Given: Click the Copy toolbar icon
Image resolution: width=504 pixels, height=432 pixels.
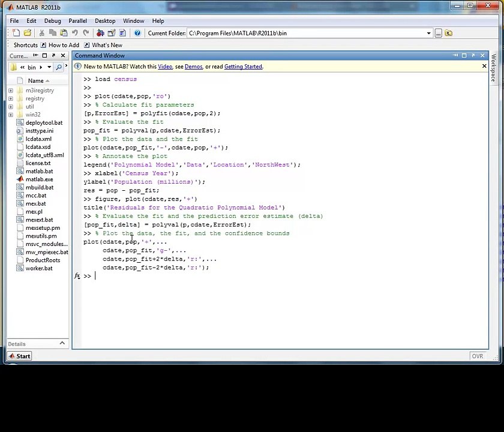Looking at the screenshot, I should [52, 33].
